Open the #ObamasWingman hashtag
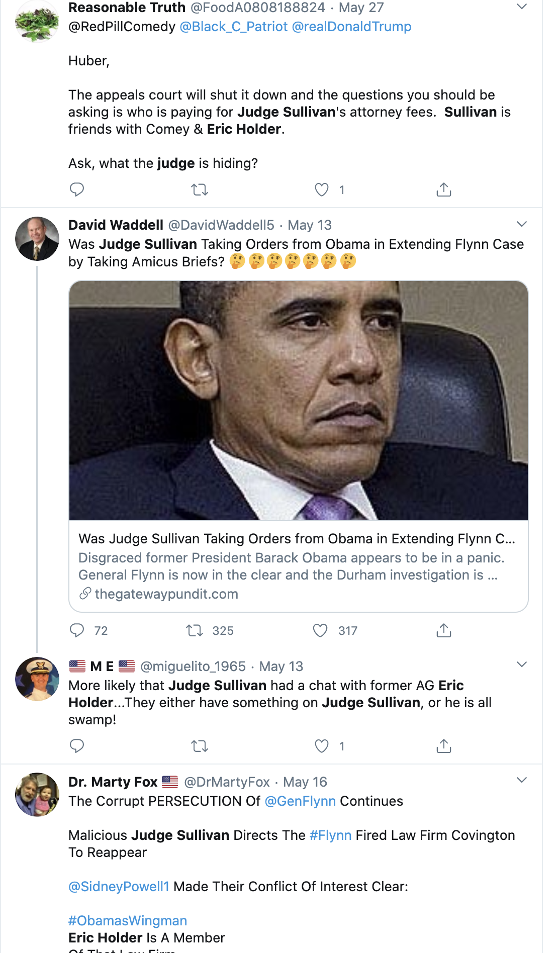The width and height of the screenshot is (560, 953). pyautogui.click(x=128, y=920)
